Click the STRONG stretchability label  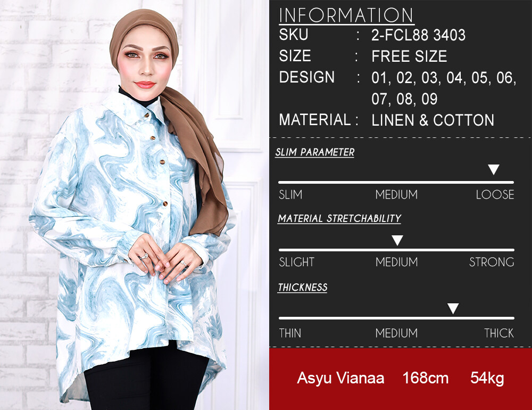click(x=492, y=262)
